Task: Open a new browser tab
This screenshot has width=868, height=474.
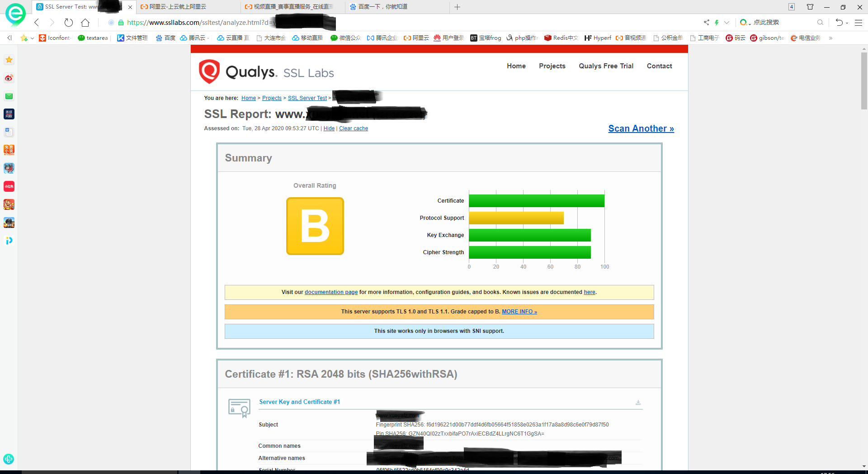Action: (457, 7)
